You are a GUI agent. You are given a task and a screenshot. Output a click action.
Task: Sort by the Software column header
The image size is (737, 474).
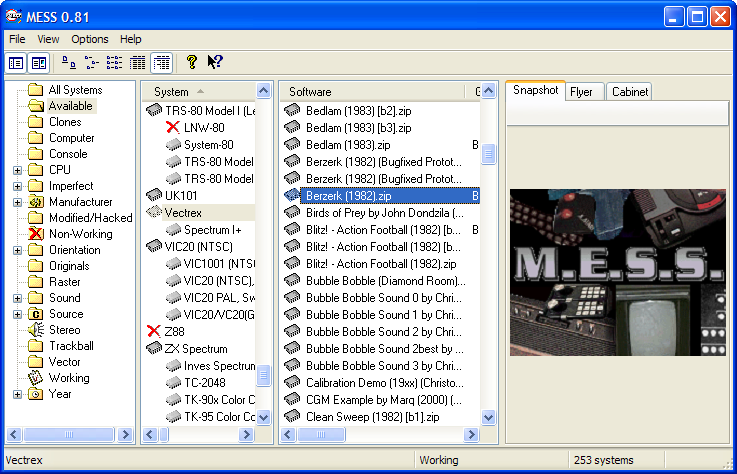372,92
